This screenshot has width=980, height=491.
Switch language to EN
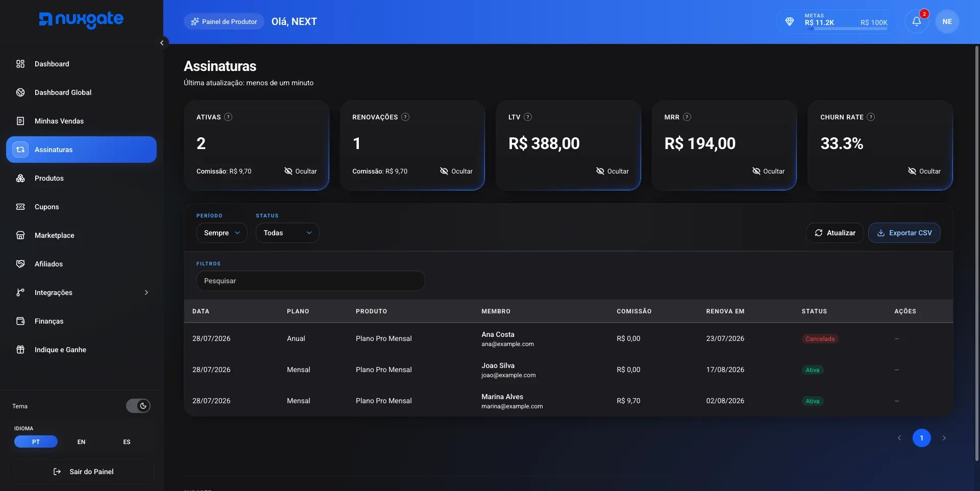coord(81,442)
